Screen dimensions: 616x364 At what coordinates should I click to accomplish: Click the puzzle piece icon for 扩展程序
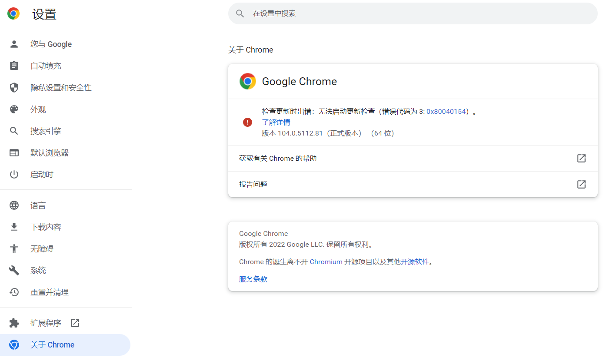pos(14,323)
